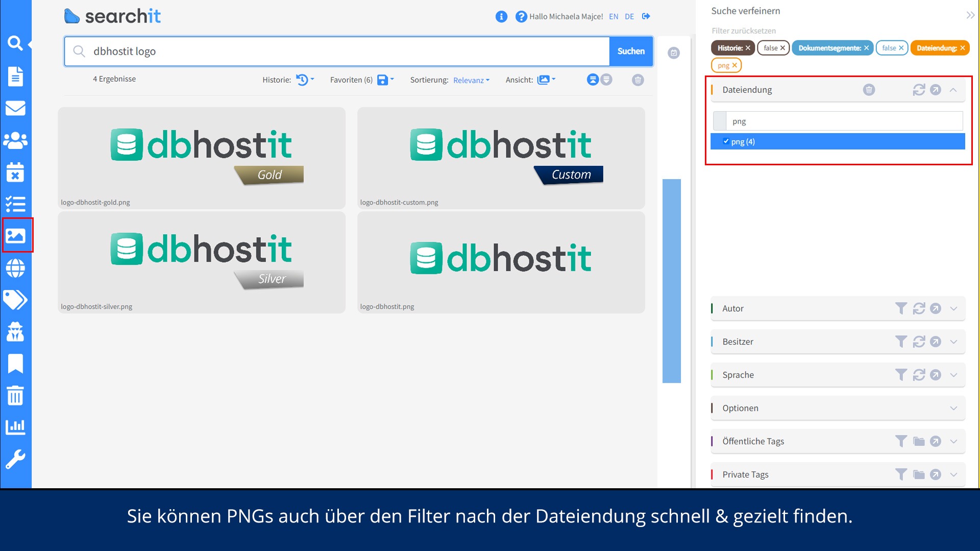Screen dimensions: 980x551
Task: Open the logo-dbhostit-gold.png thumbnail
Action: [x=202, y=158]
